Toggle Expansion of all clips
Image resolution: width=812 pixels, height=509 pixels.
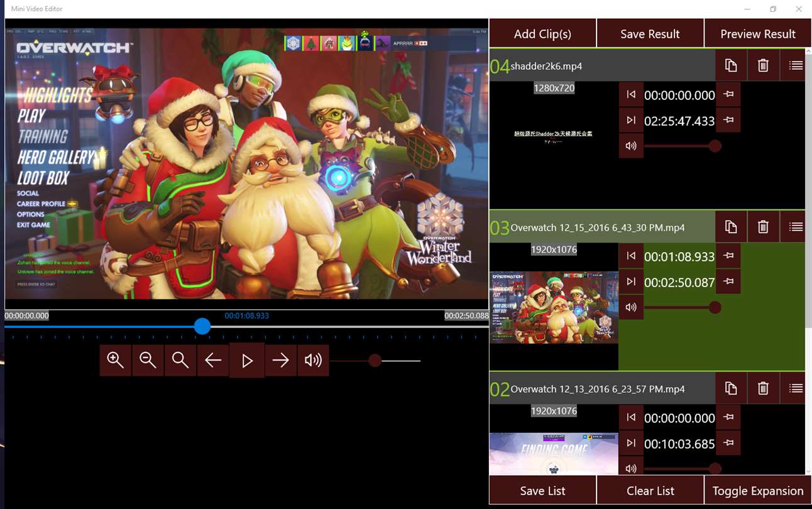(x=758, y=490)
